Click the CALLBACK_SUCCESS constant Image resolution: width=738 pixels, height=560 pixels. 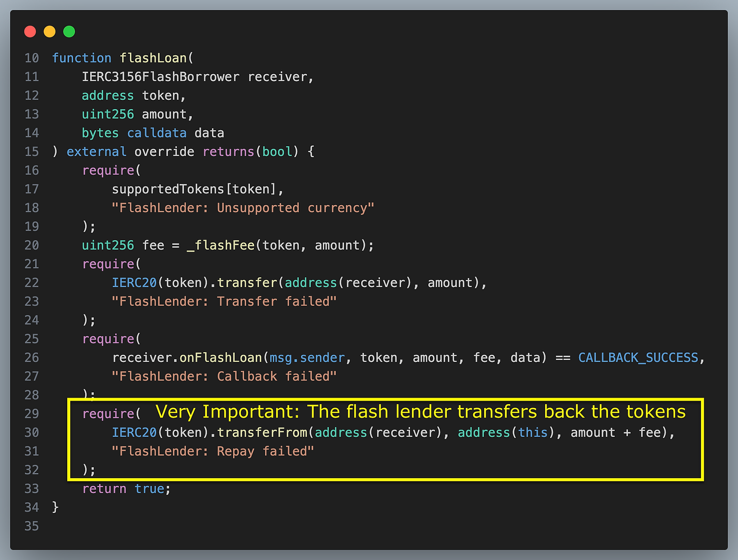pos(638,358)
